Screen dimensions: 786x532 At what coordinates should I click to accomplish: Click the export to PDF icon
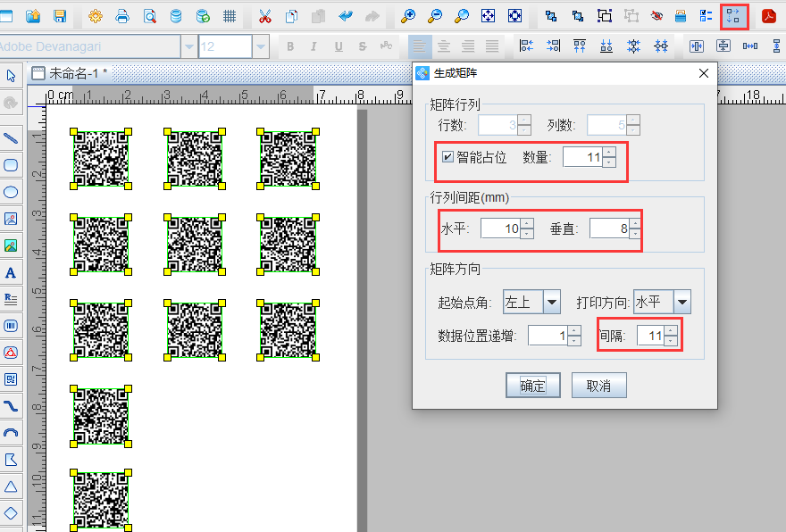pyautogui.click(x=769, y=15)
